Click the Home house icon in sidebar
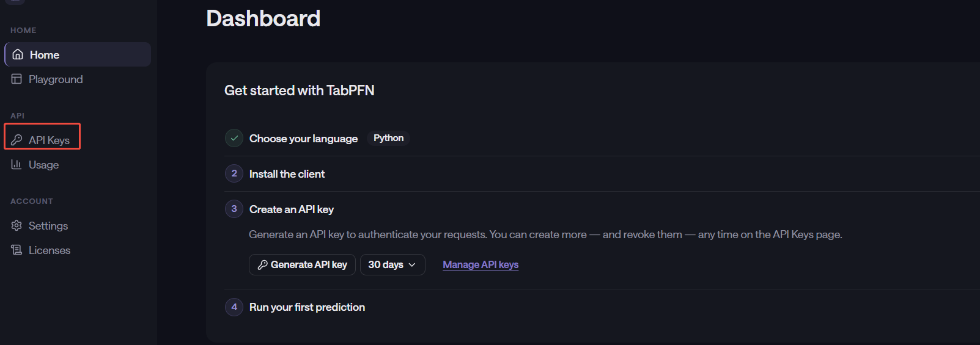Image resolution: width=980 pixels, height=345 pixels. click(18, 54)
